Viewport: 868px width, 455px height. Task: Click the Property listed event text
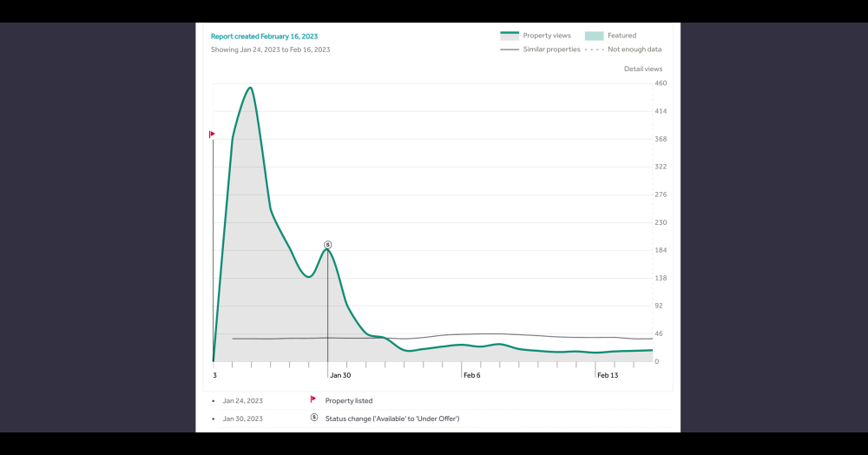349,401
